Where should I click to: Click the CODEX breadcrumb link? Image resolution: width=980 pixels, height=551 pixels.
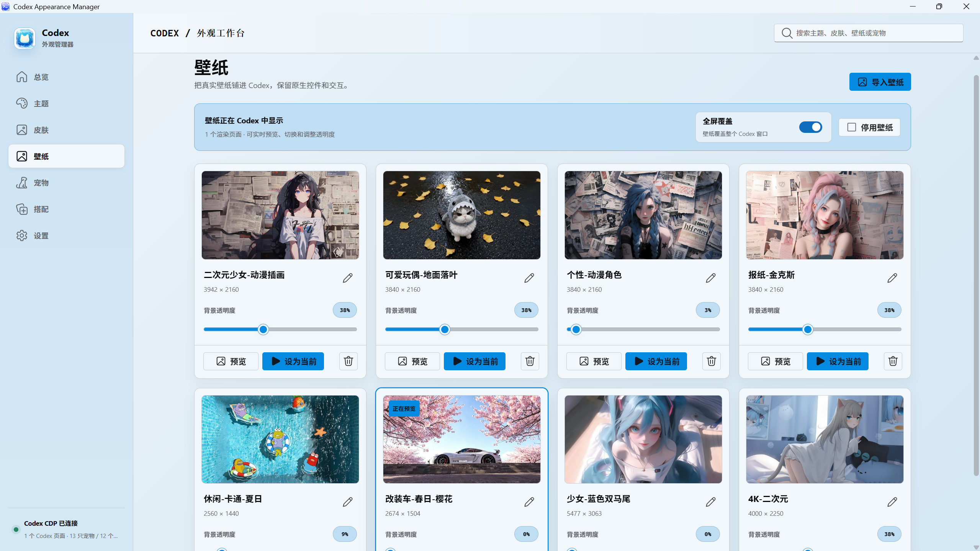tap(165, 33)
